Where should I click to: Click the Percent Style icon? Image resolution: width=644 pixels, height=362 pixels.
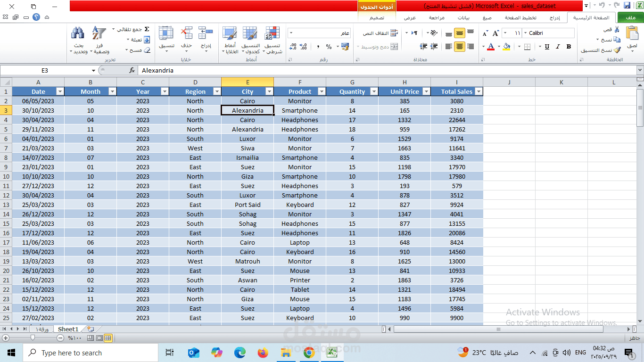329,46
